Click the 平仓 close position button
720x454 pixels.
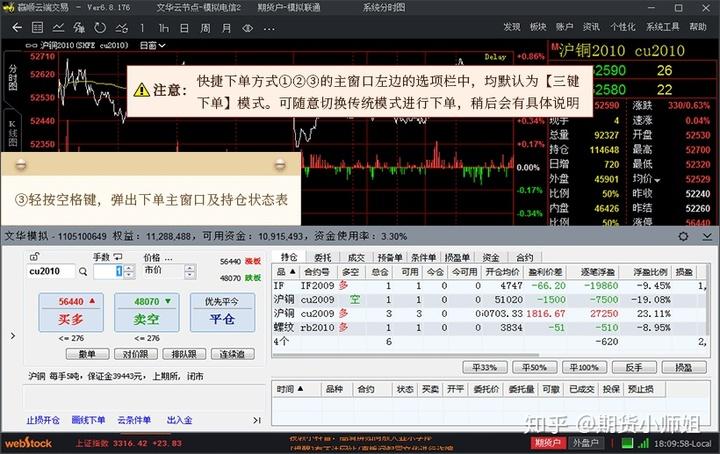point(222,313)
